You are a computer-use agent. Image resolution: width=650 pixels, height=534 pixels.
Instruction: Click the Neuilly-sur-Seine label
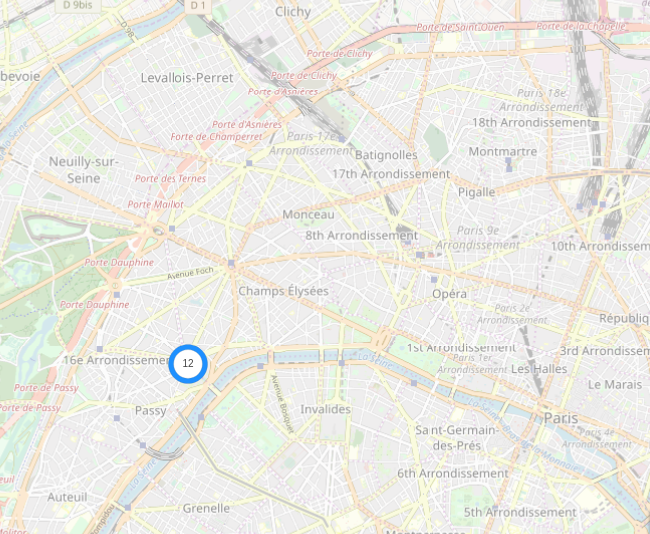coord(83,170)
